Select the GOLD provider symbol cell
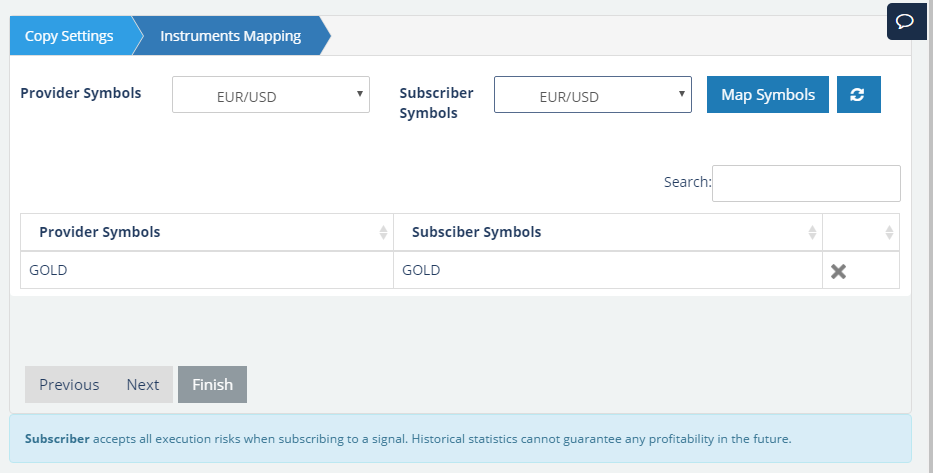 coord(207,270)
